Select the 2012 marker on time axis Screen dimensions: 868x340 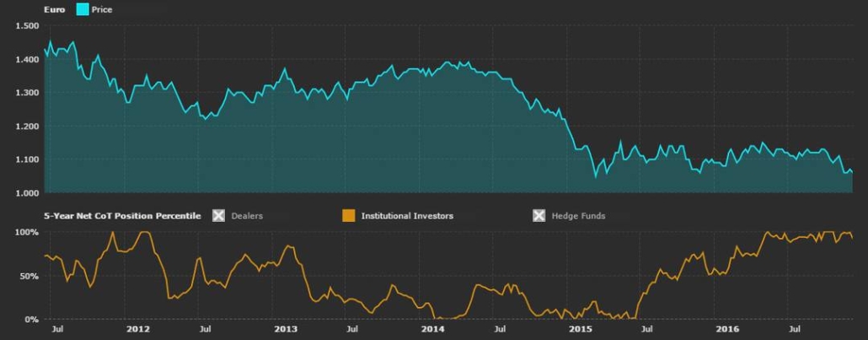pyautogui.click(x=137, y=329)
